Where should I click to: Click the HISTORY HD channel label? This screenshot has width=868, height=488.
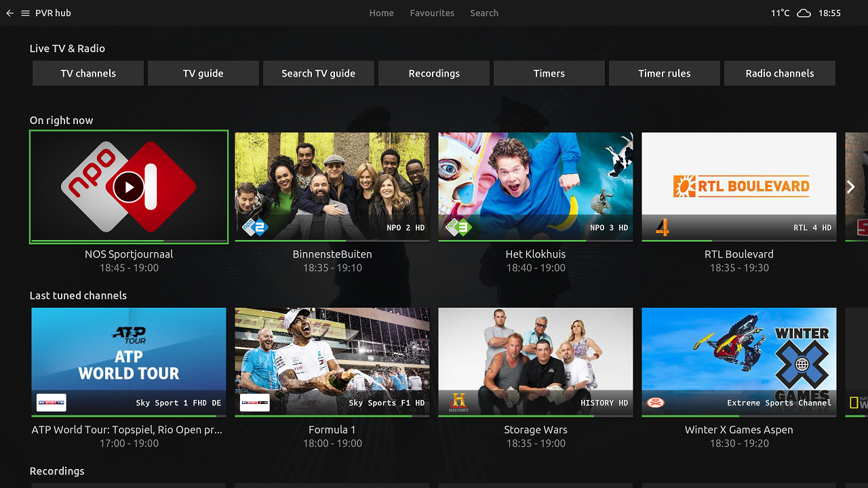click(604, 403)
